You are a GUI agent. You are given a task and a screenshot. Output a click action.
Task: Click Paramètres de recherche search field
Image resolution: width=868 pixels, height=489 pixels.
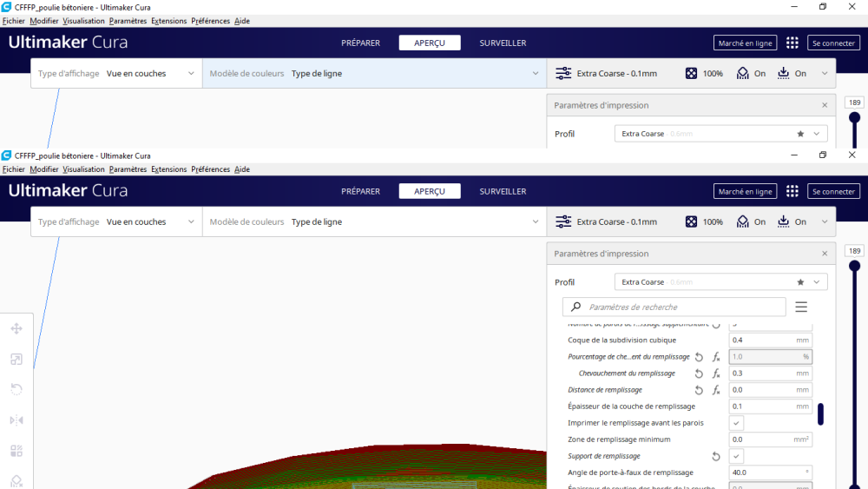click(674, 307)
